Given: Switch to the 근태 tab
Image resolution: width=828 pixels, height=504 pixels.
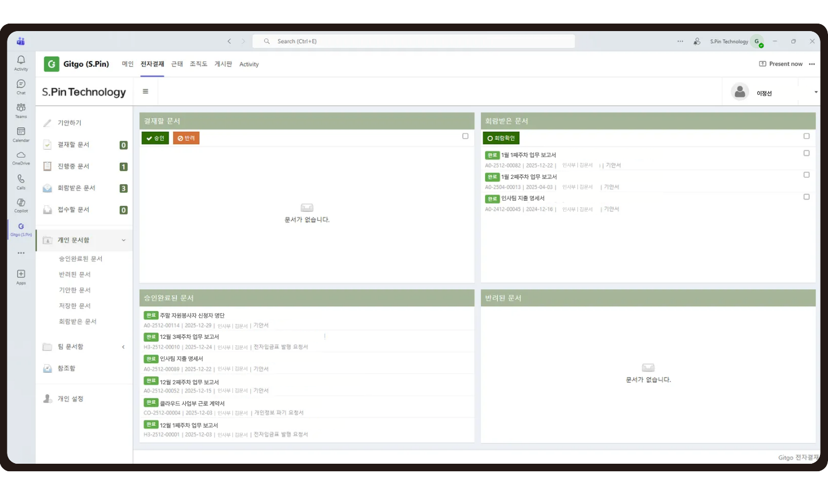Looking at the screenshot, I should pos(177,64).
